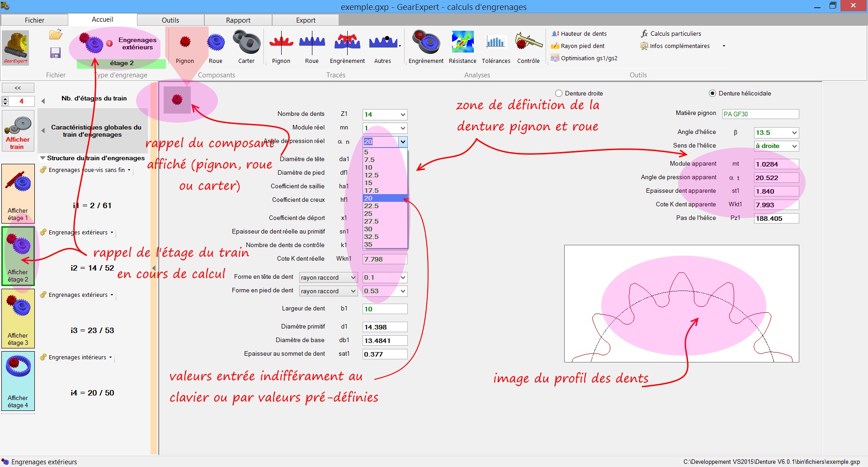The height and width of the screenshot is (467, 868).
Task: Switch to the Accueil tab
Action: pos(103,19)
